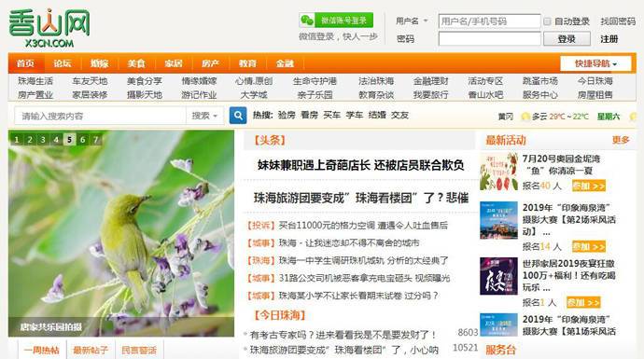This screenshot has height=359, width=644.
Task: Open the 教育 nav tab
Action: 247,63
